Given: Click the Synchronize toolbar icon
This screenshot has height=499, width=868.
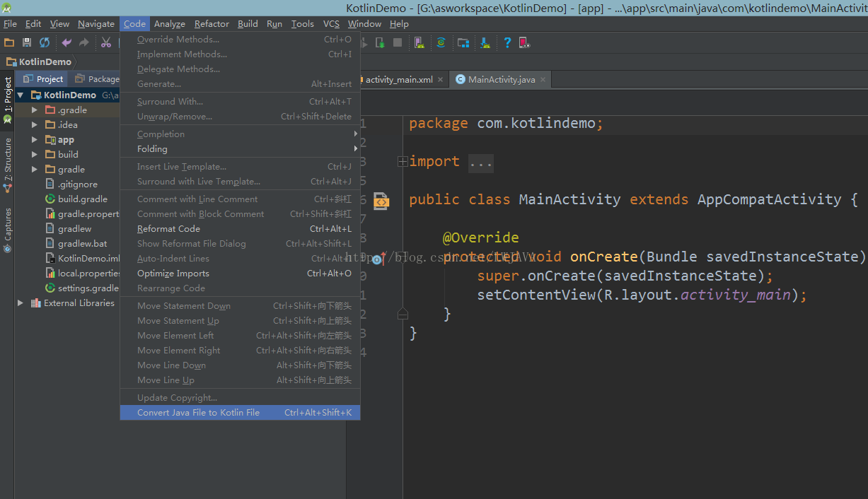Looking at the screenshot, I should click(45, 43).
